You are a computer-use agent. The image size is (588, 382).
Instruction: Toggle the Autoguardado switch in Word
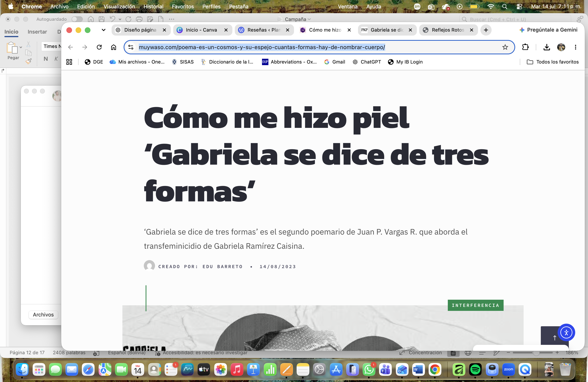click(77, 19)
